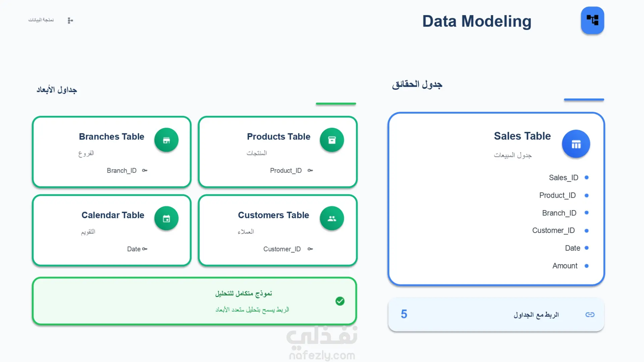Click the small tree icon at top left
The width and height of the screenshot is (644, 362).
pyautogui.click(x=70, y=20)
